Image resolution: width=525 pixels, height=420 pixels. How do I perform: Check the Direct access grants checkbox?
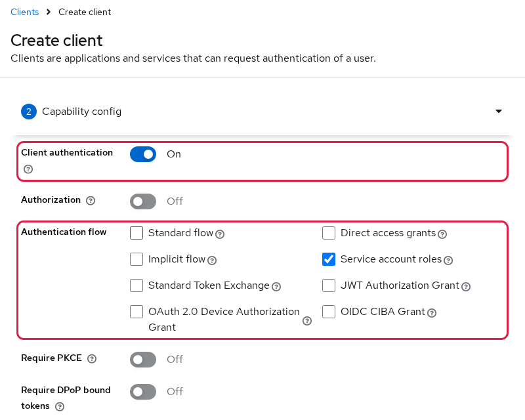329,233
